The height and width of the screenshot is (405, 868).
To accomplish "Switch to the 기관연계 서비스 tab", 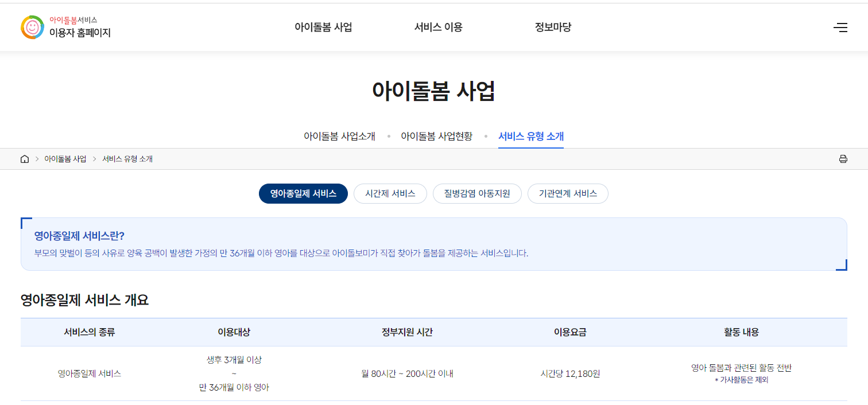I will point(568,193).
